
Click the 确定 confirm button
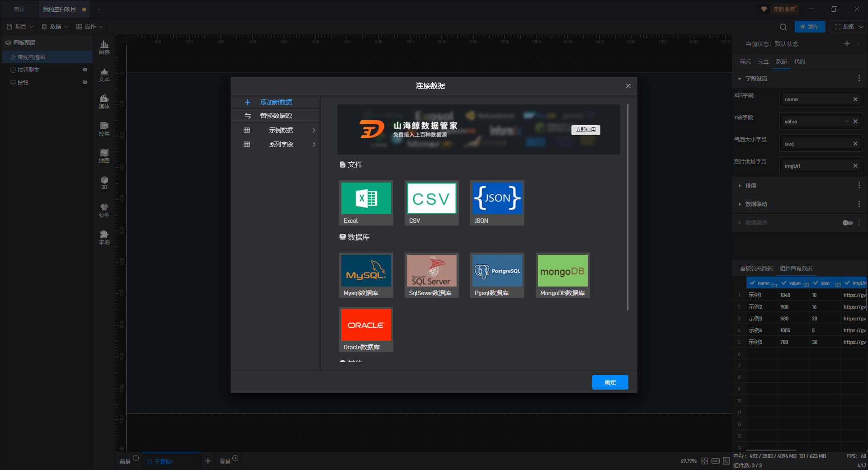click(610, 382)
